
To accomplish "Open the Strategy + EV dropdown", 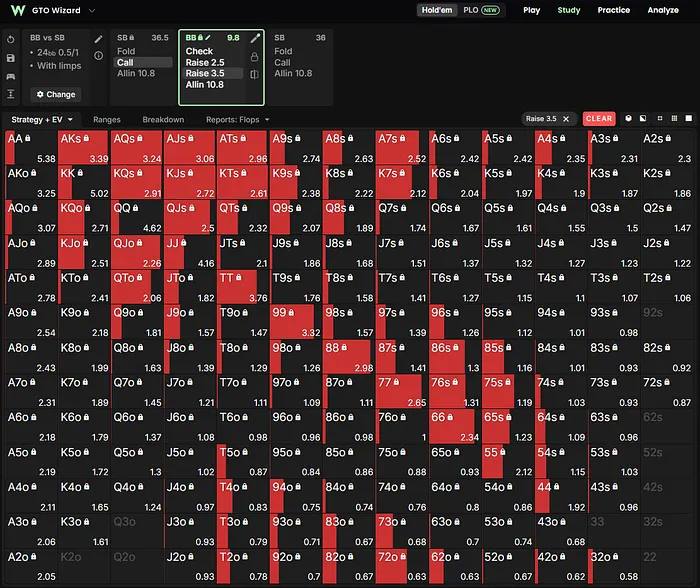I will (42, 120).
